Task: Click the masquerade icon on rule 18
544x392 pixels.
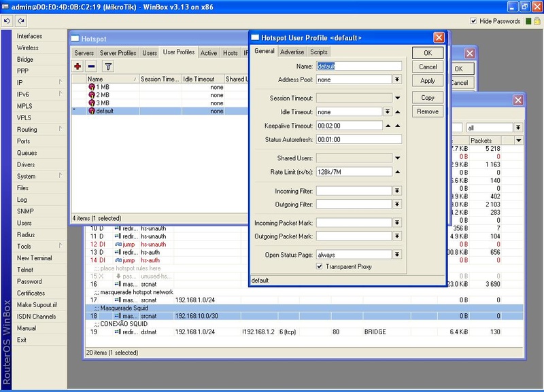Action: pyautogui.click(x=118, y=316)
